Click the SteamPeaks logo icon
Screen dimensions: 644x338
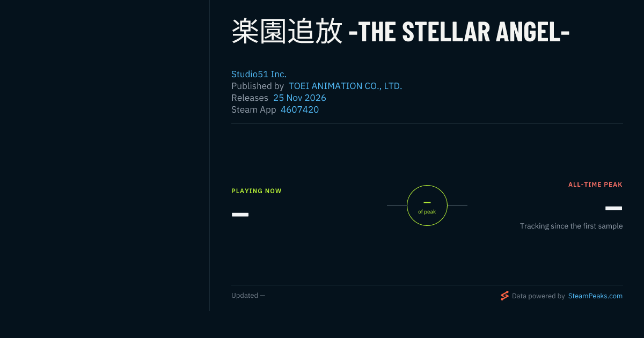tap(504, 296)
